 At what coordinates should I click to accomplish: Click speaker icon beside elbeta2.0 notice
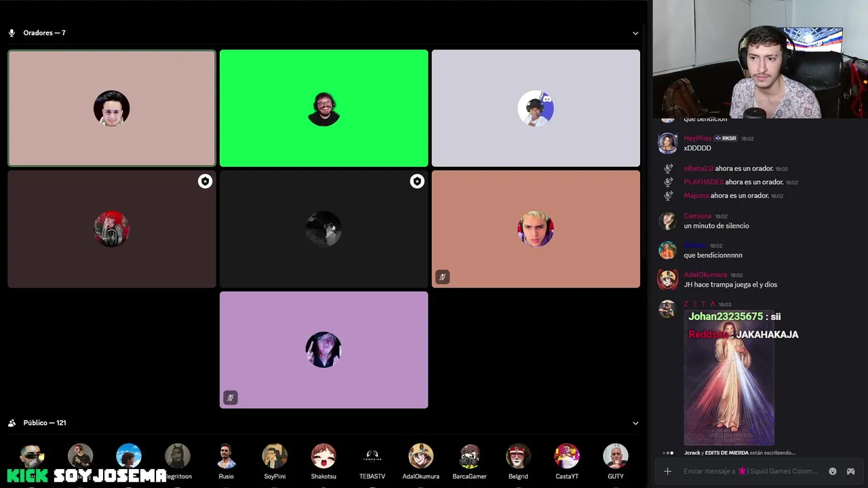point(668,168)
